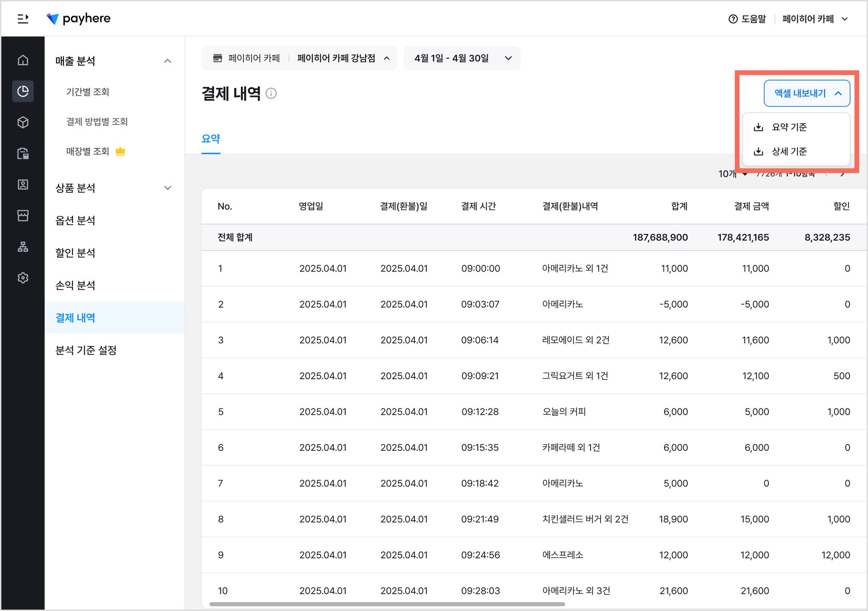This screenshot has height=611, width=868.
Task: Click row 8 치킨샐러드 버거 외 2건
Action: [x=585, y=519]
